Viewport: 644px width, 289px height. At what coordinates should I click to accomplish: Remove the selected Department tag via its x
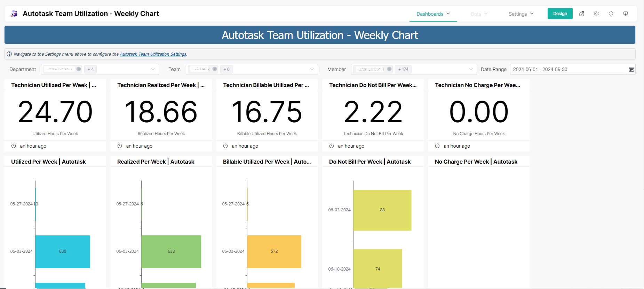pos(79,69)
